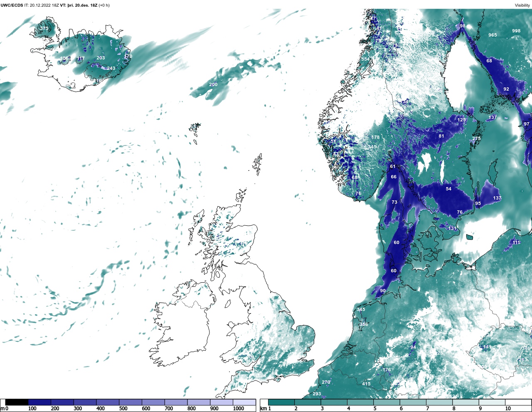Click the 2–3 km teal legend swatch

(308, 402)
